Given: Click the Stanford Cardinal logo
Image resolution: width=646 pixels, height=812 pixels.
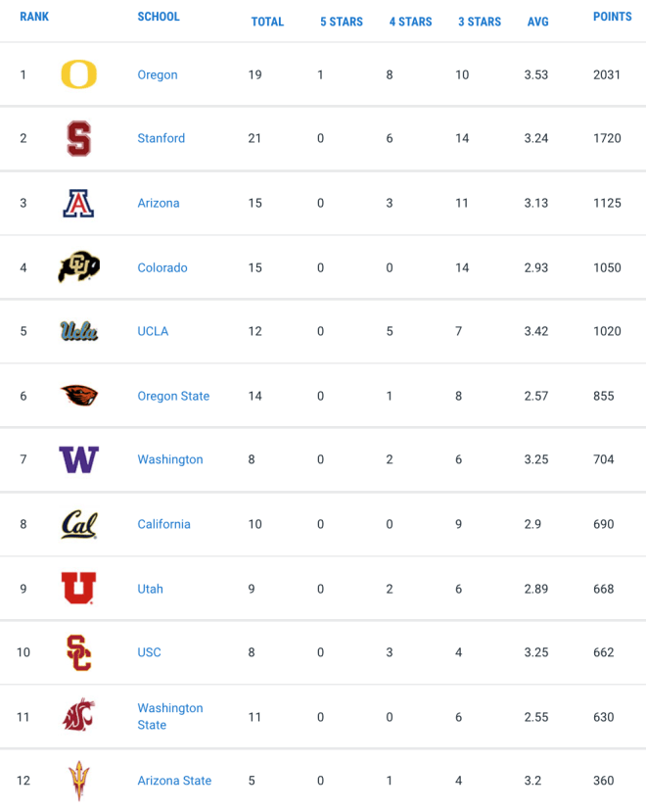Looking at the screenshot, I should tap(78, 138).
